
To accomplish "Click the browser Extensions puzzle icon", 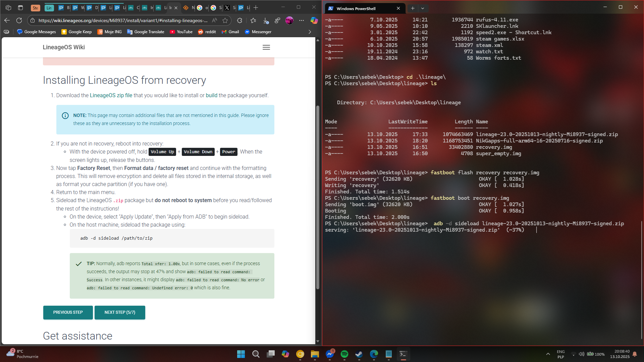I will [x=239, y=20].
